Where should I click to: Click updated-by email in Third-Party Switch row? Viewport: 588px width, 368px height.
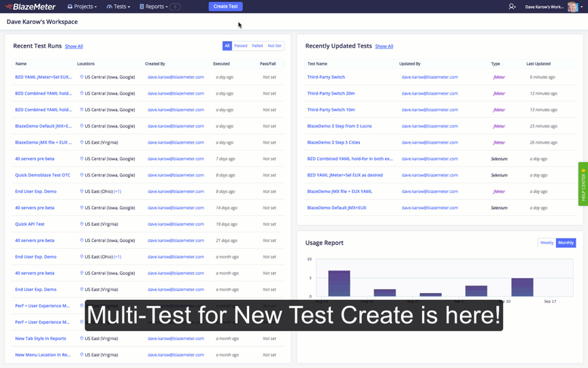pos(429,77)
